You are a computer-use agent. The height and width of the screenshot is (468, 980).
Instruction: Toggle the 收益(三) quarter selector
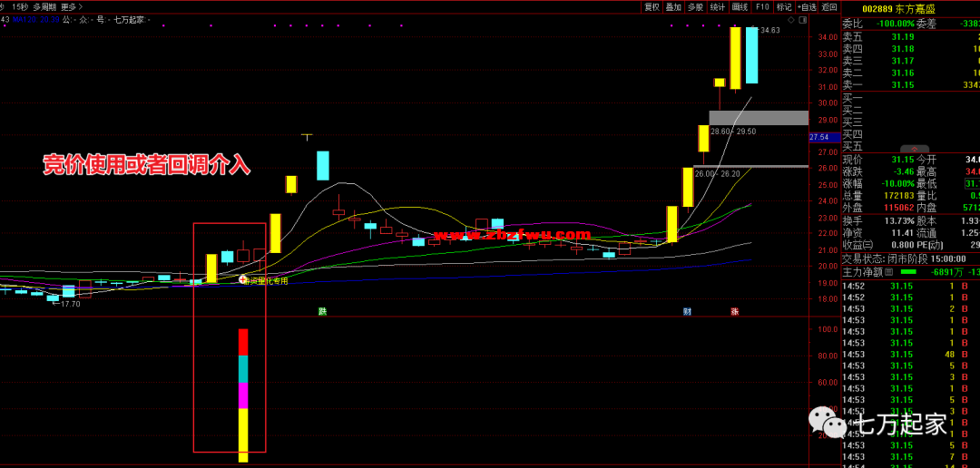[x=857, y=245]
